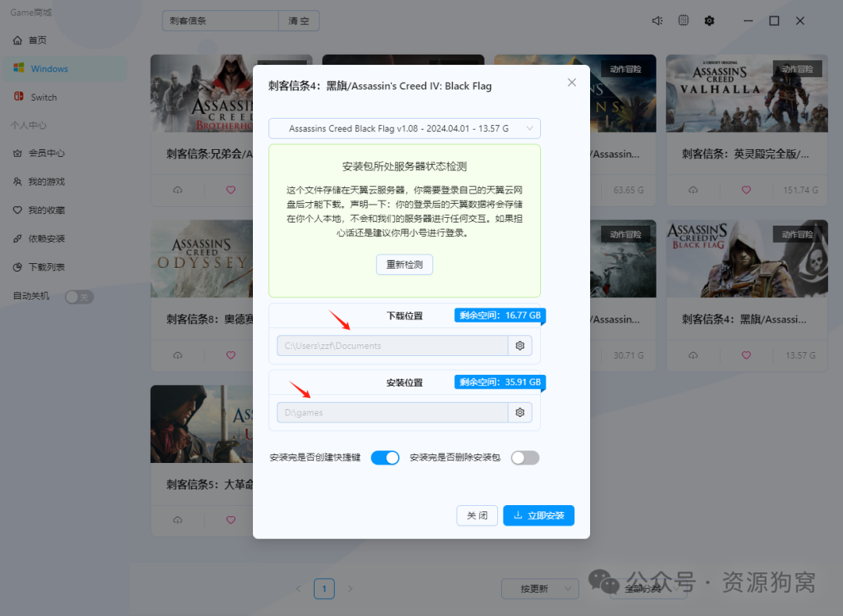The height and width of the screenshot is (616, 843).
Task: Click the heart icon under 英灵殿完全版 card
Action: 746,190
